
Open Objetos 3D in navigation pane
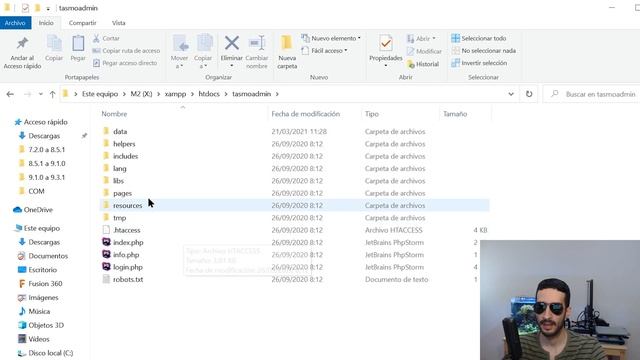point(41,325)
